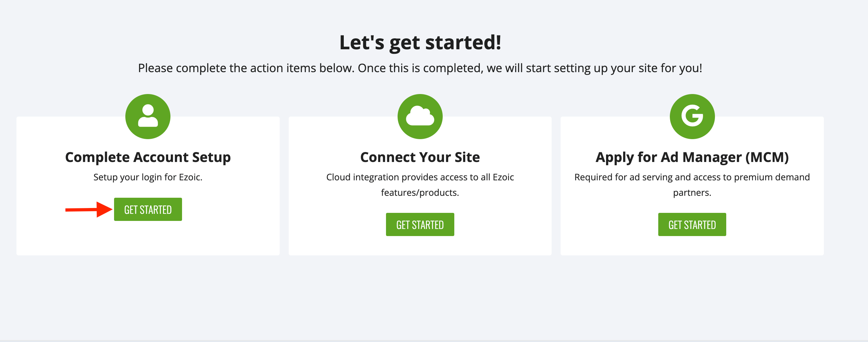The height and width of the screenshot is (342, 868).
Task: Click the "Please complete the action items below" text
Action: point(420,68)
